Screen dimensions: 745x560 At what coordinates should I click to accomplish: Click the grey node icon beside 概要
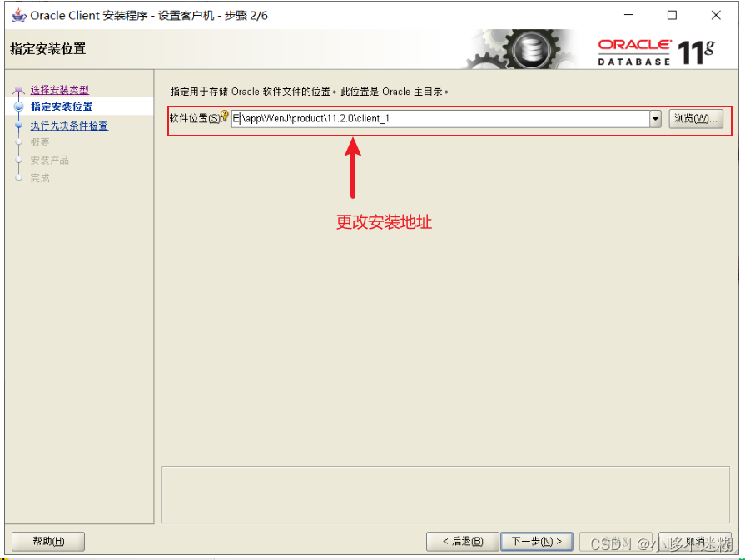(x=19, y=142)
